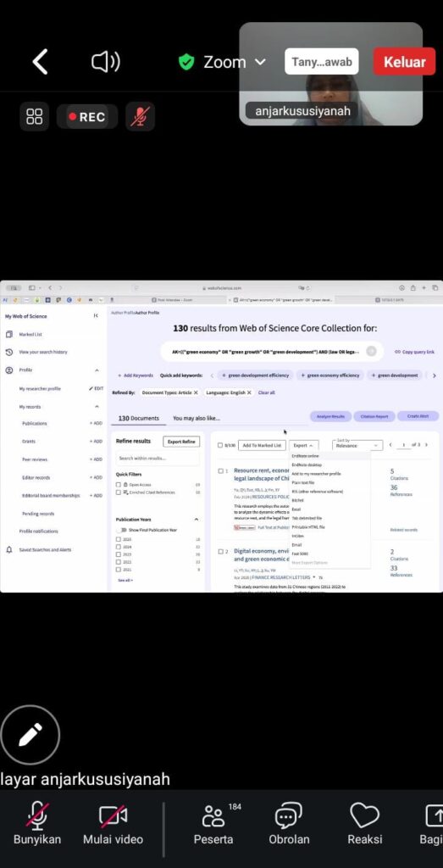Open the gallery grid view icon

(34, 117)
